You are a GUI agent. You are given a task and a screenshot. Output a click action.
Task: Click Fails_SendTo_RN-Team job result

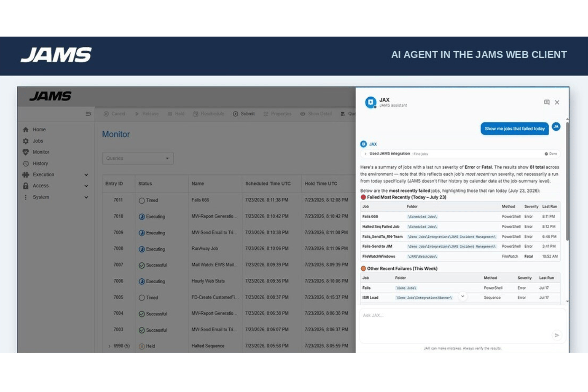pyautogui.click(x=382, y=237)
